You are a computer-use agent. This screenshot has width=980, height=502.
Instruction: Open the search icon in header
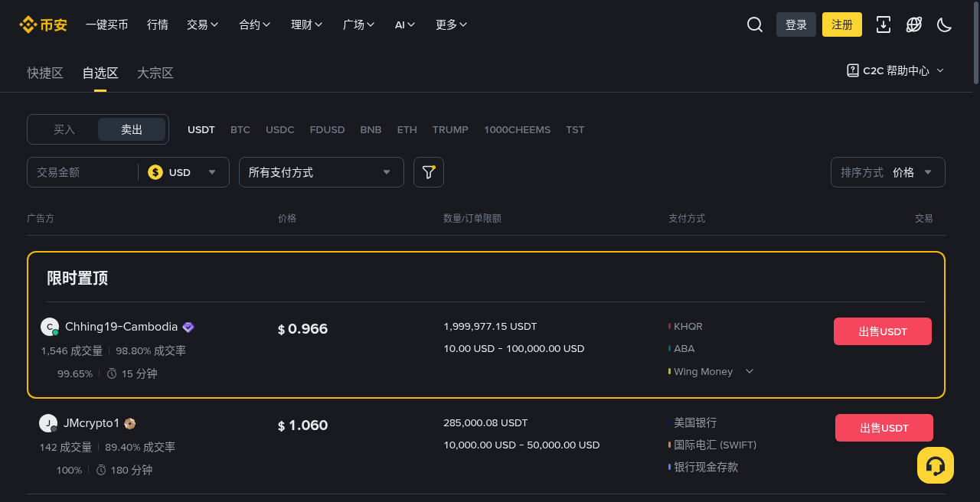pos(755,24)
